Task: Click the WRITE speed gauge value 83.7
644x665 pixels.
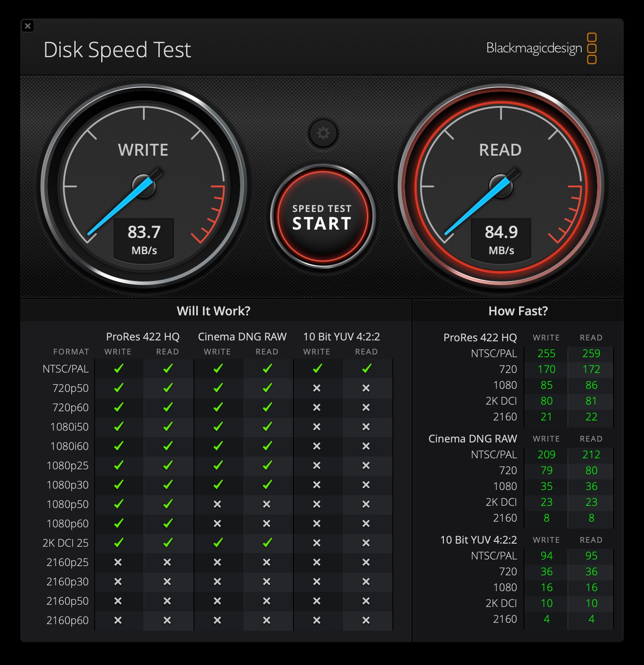Action: (x=144, y=232)
